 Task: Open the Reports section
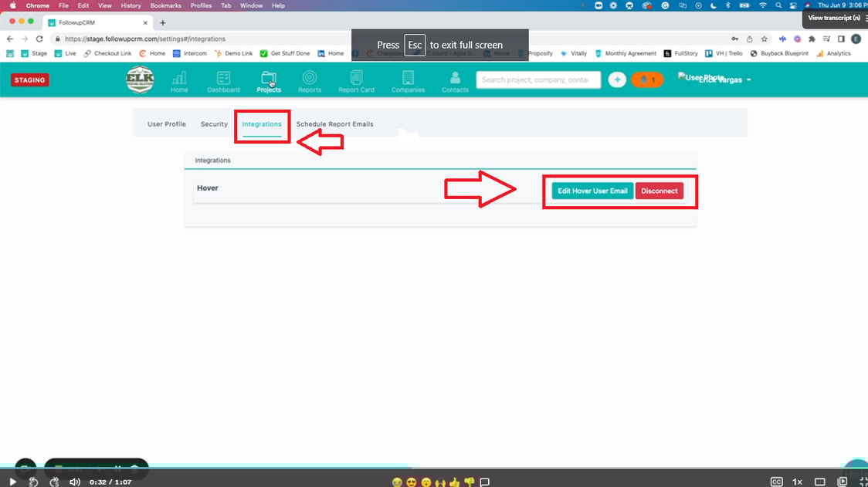[x=309, y=79]
